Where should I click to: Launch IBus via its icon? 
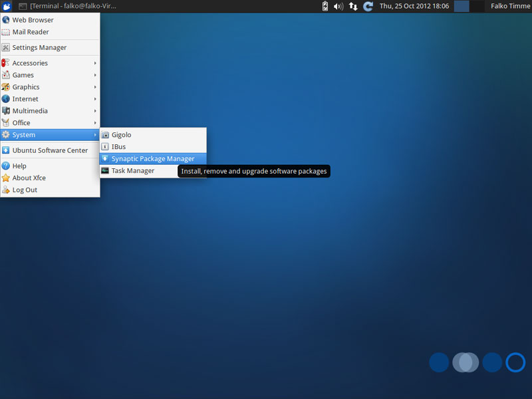(x=105, y=147)
